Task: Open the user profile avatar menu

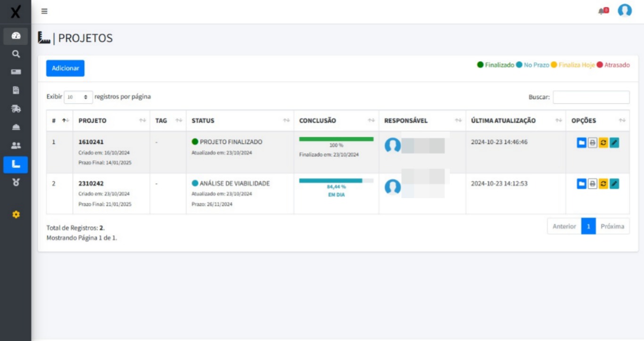Action: click(x=625, y=10)
